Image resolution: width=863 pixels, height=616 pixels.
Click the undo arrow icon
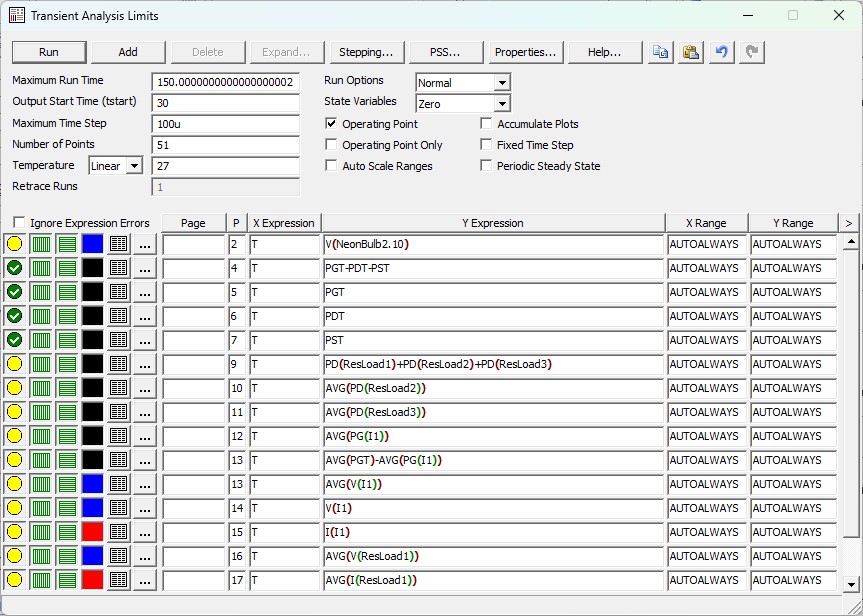(722, 52)
